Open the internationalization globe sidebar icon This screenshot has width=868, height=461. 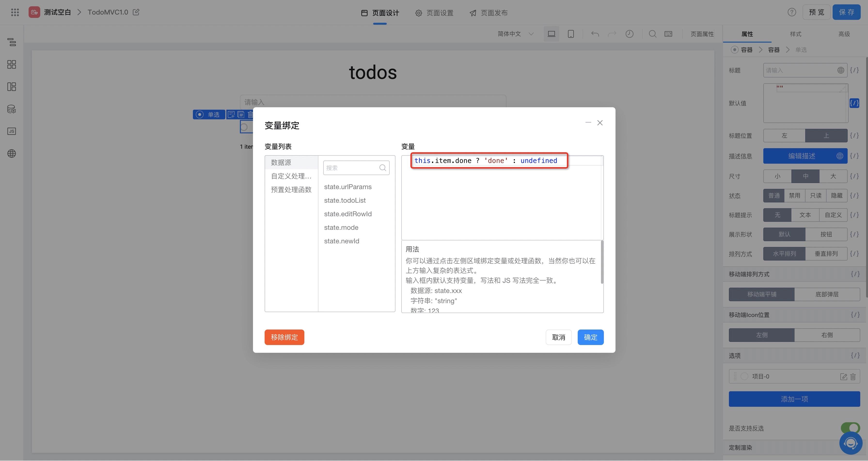pyautogui.click(x=11, y=154)
